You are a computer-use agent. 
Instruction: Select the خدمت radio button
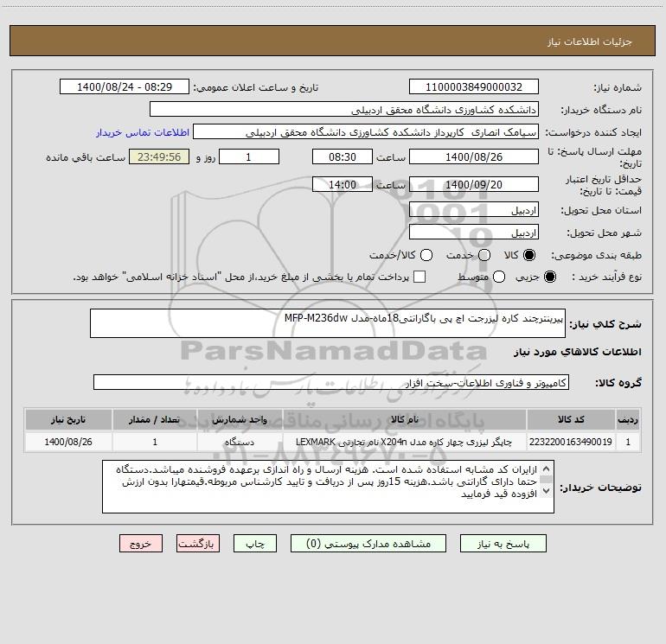(484, 255)
